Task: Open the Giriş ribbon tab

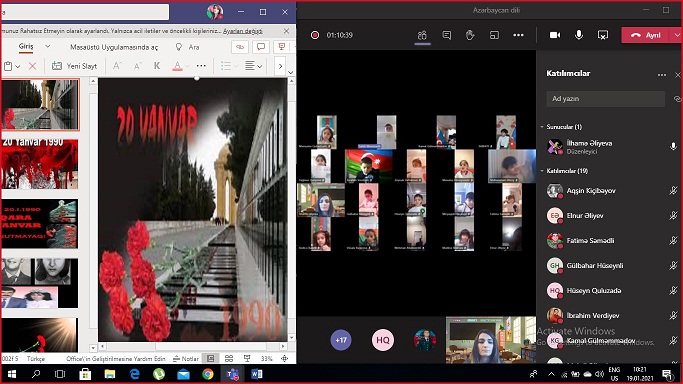Action: coord(26,46)
